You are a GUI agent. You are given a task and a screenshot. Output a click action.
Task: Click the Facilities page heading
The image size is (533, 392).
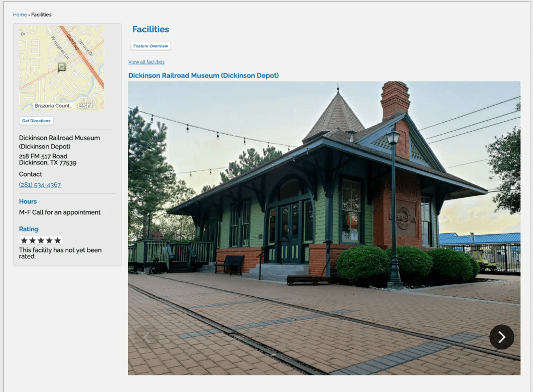click(x=151, y=30)
